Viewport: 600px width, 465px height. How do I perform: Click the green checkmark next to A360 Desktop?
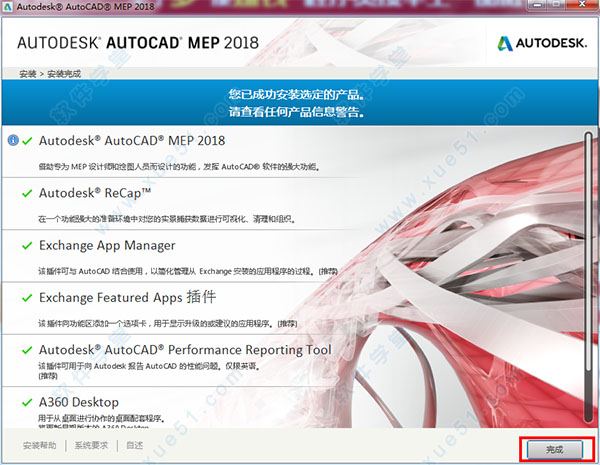click(27, 403)
